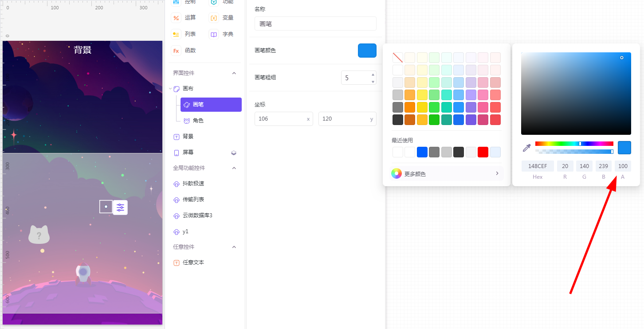The height and width of the screenshot is (329, 644).
Task: Click the B value field
Action: (x=604, y=166)
